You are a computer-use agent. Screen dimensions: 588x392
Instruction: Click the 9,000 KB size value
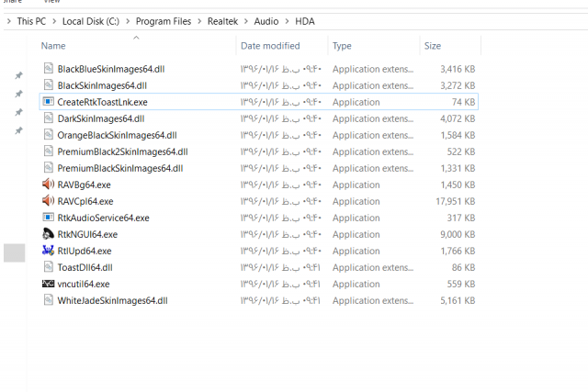(458, 234)
